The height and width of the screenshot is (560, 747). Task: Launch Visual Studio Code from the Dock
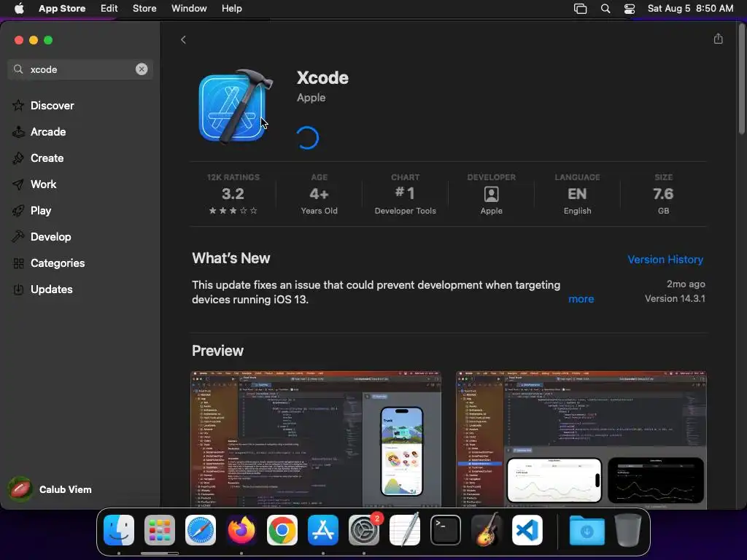tap(527, 530)
